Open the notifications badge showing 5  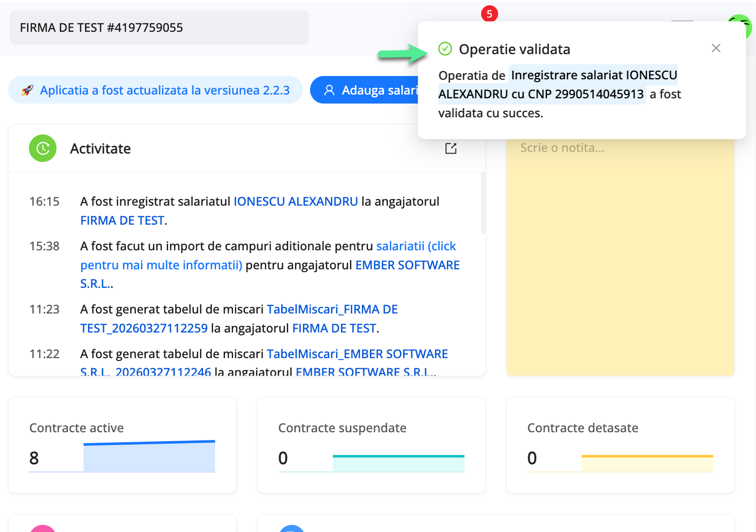click(490, 14)
